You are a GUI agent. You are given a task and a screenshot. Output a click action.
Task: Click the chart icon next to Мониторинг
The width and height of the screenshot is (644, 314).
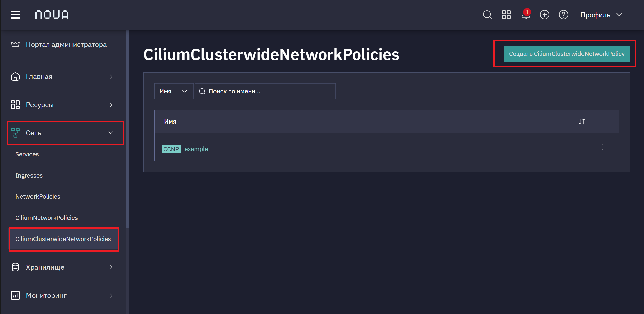pos(15,295)
